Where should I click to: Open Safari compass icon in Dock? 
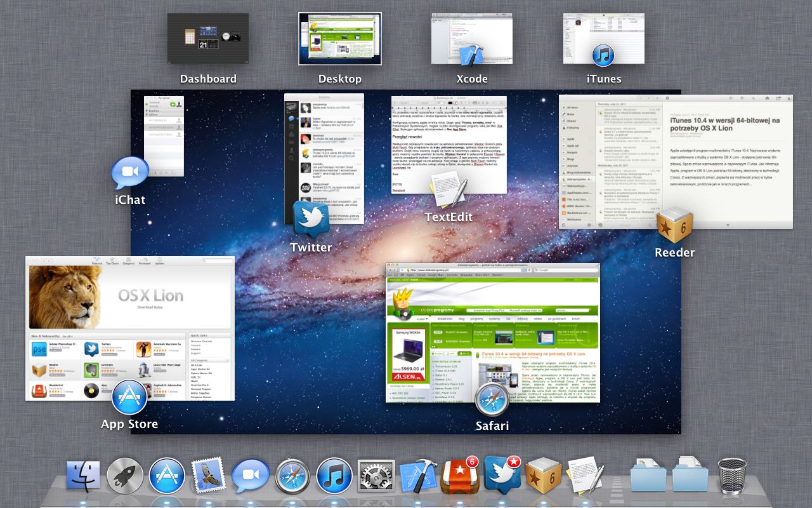point(292,477)
